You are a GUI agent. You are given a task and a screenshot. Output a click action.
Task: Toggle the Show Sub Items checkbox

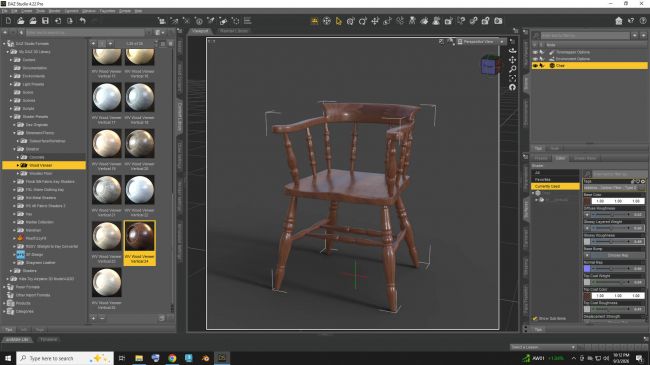535,319
